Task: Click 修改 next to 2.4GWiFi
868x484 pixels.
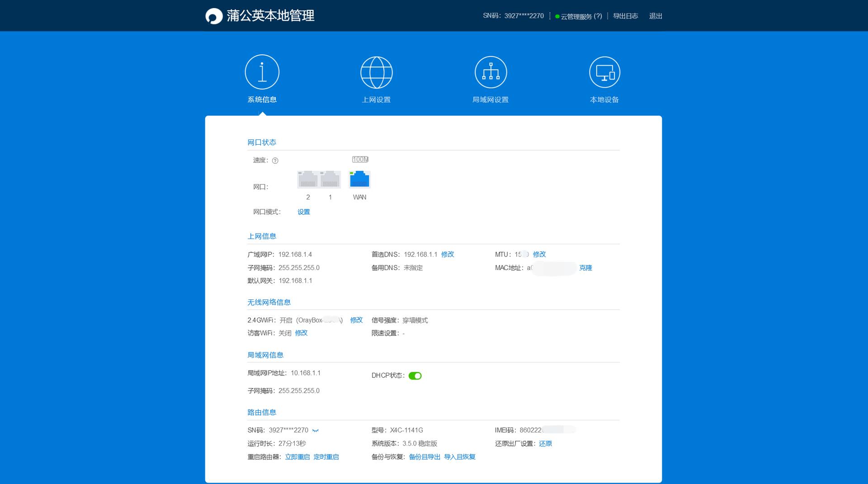Action: (357, 320)
